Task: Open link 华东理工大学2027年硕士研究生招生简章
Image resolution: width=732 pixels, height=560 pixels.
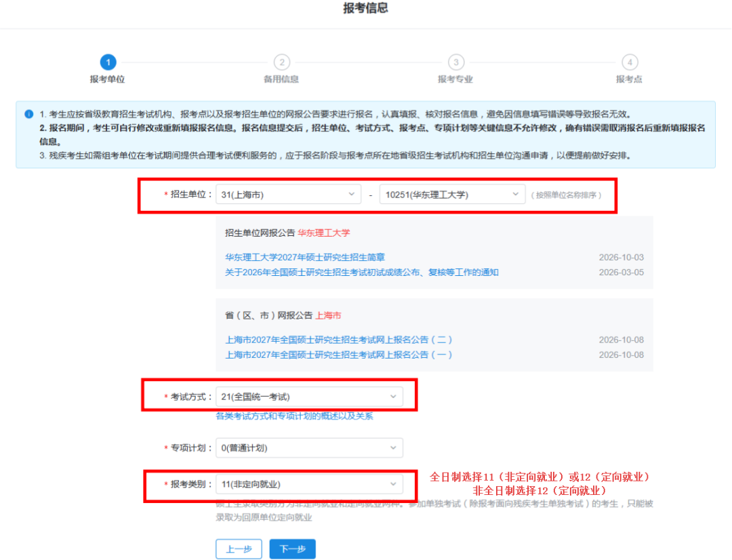Action: (305, 258)
